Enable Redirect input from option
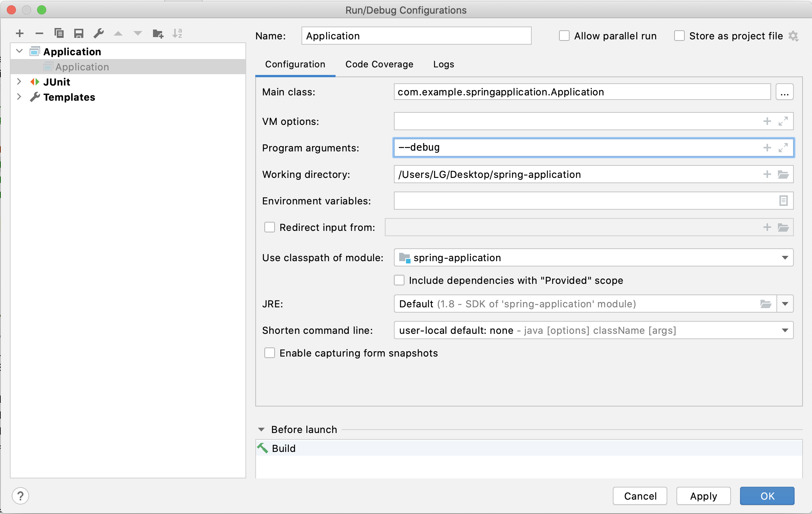 pyautogui.click(x=270, y=227)
